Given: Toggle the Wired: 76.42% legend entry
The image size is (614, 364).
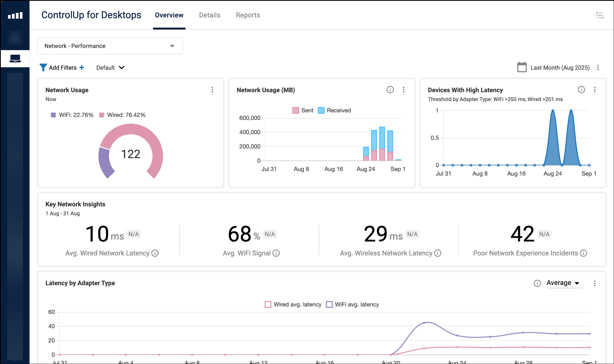Looking at the screenshot, I should pyautogui.click(x=122, y=115).
